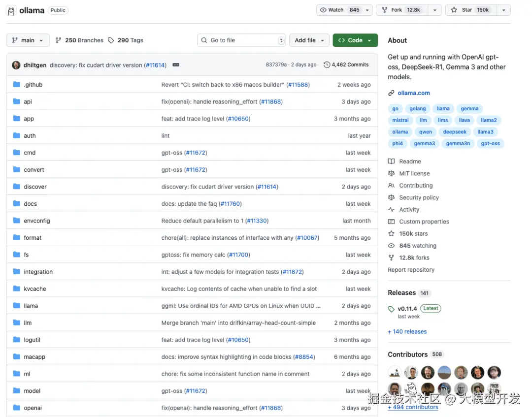Viewport: 532px width, 417px height.
Task: Open pull request #11614 in latest commit
Action: coord(155,65)
